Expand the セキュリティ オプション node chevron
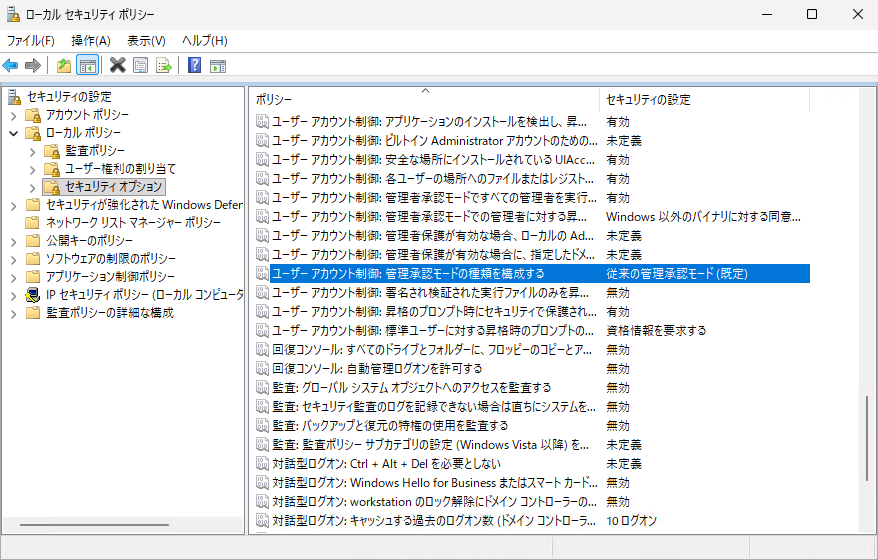 click(x=32, y=188)
